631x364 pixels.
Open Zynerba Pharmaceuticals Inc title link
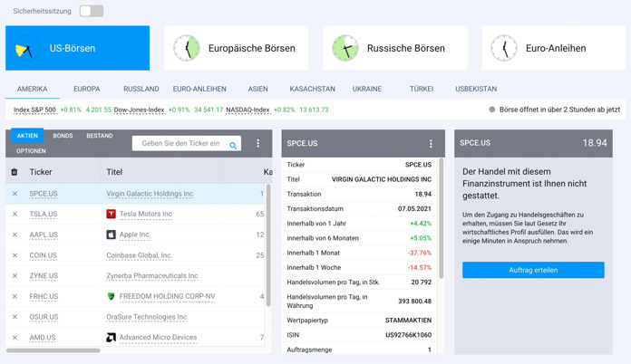152,276
